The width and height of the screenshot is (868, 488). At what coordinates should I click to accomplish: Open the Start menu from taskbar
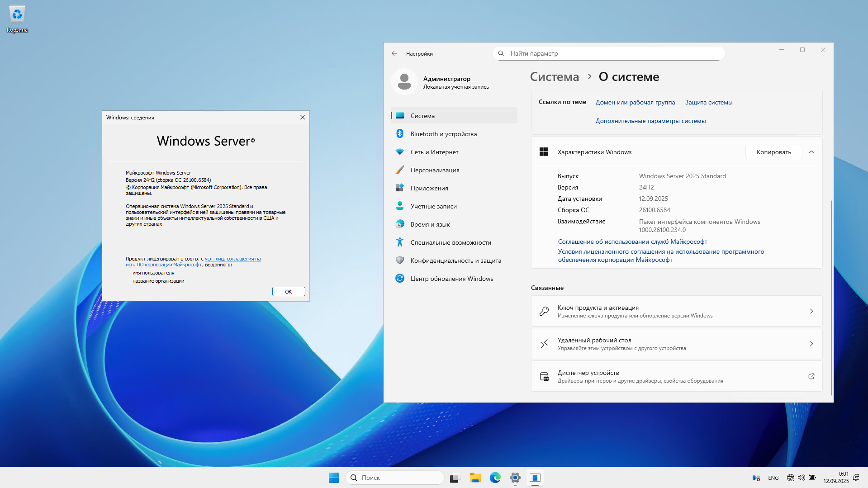334,478
